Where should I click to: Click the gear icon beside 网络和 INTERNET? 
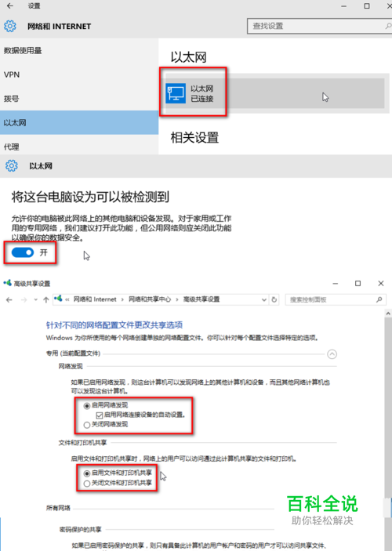click(x=10, y=26)
